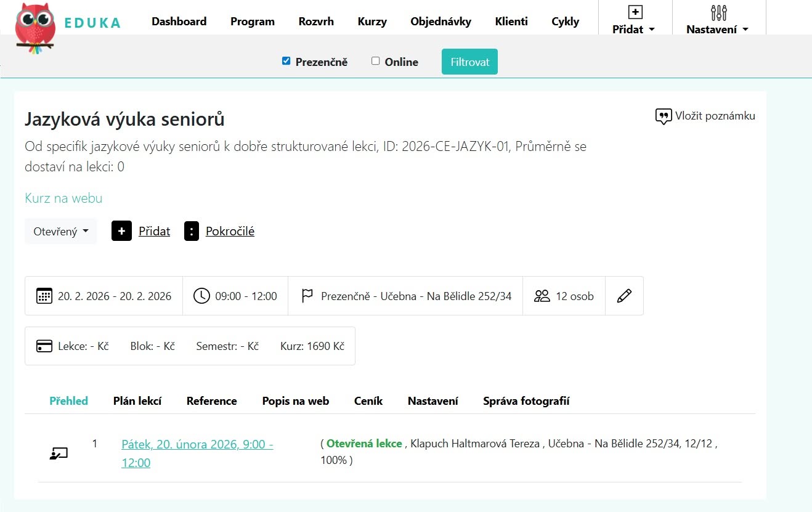Viewport: 812px width, 512px height.
Task: Switch to the Ceník tab
Action: (368, 401)
